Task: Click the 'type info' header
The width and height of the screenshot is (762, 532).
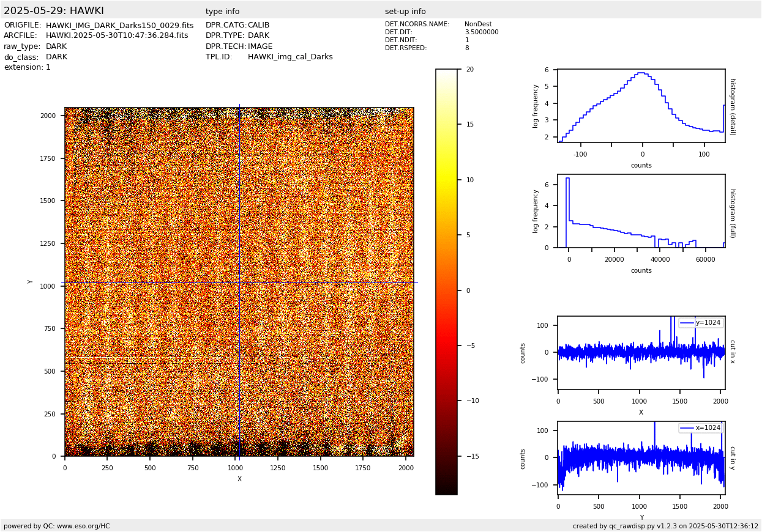Action: [x=222, y=12]
